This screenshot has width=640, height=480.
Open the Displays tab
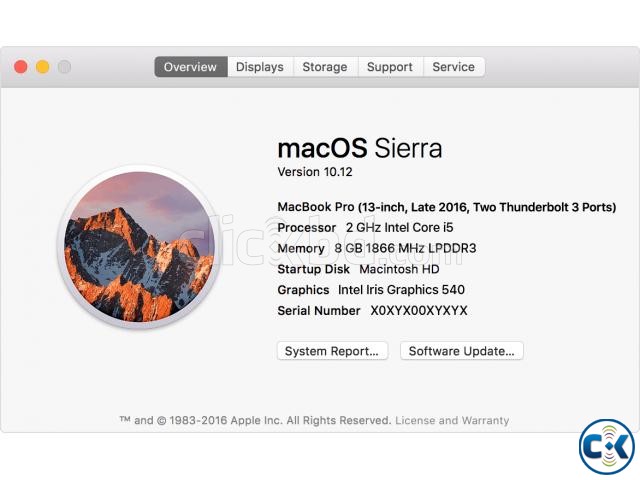click(260, 67)
